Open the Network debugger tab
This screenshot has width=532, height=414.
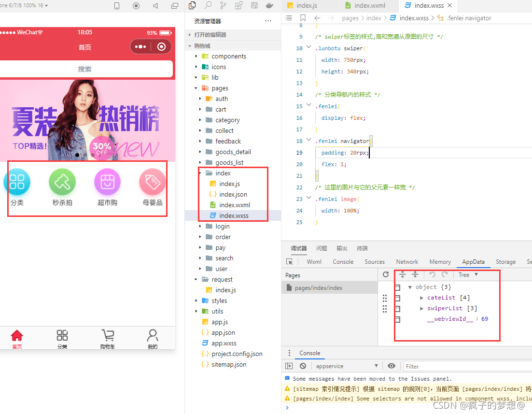[407, 261]
